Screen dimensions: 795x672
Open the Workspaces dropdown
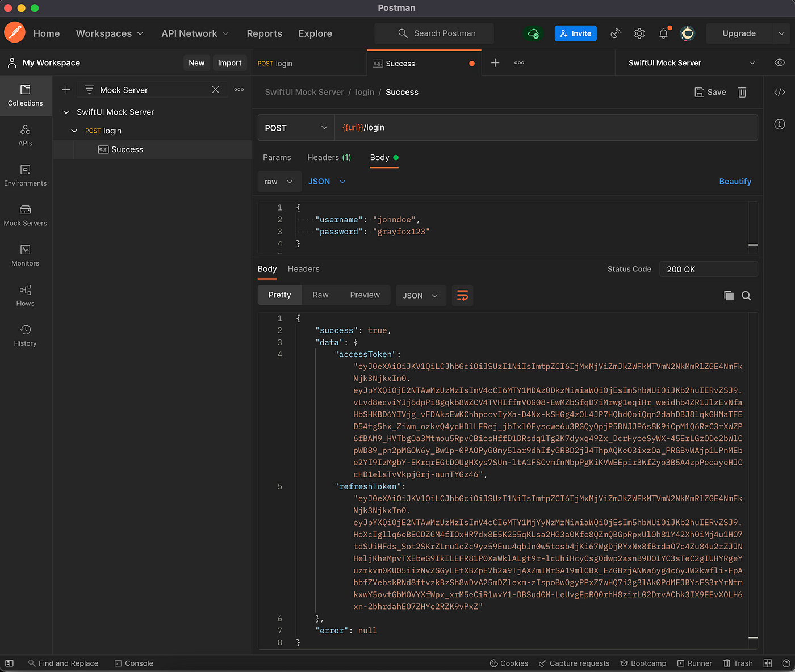tap(110, 33)
